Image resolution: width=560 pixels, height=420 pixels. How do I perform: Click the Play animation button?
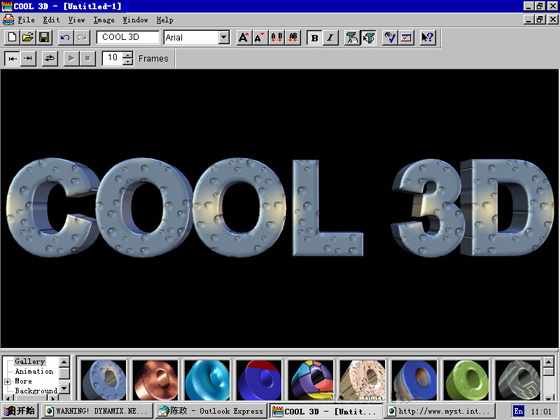tap(71, 58)
